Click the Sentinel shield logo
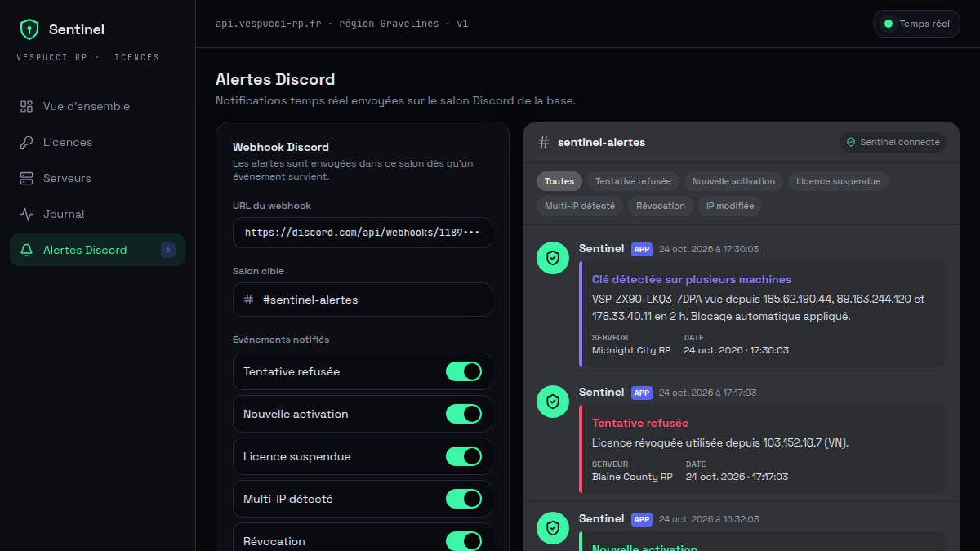This screenshot has height=551, width=980. pos(29,29)
